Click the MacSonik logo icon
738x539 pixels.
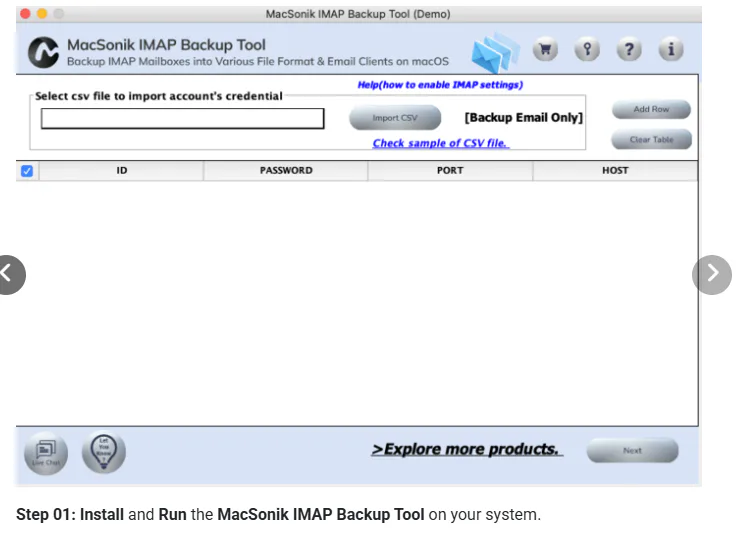tap(43, 52)
